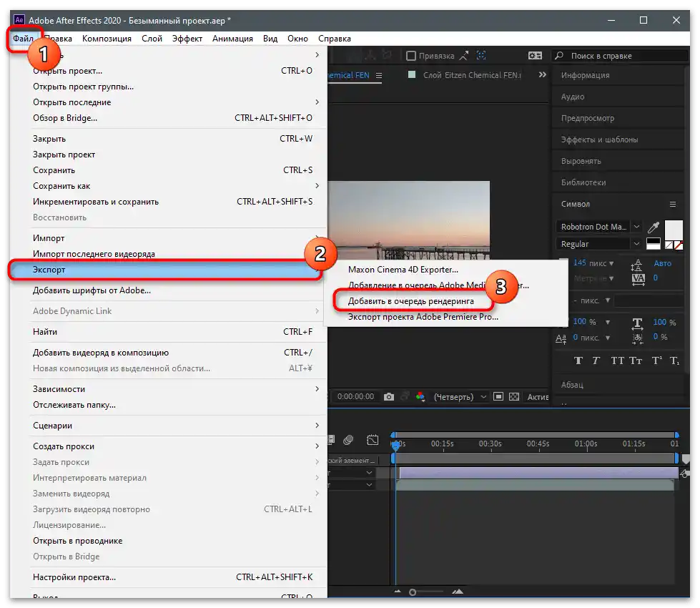Open the (Четверть) resolution dropdown

[460, 397]
